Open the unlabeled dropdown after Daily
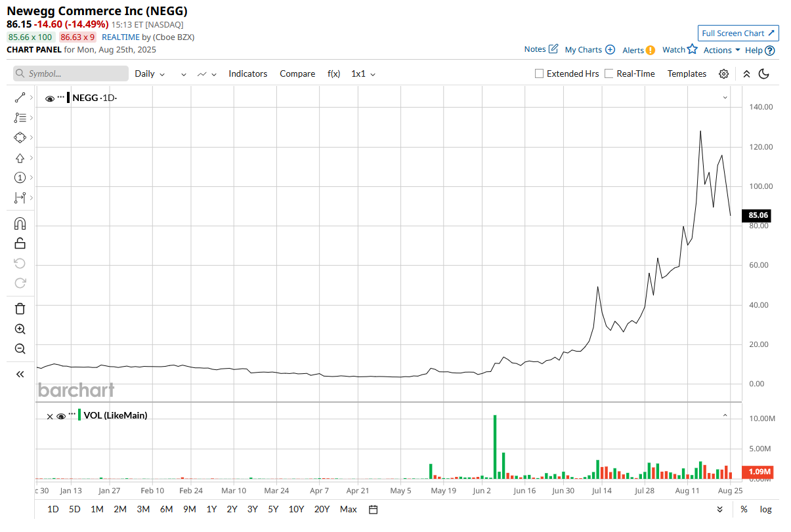 coord(184,74)
